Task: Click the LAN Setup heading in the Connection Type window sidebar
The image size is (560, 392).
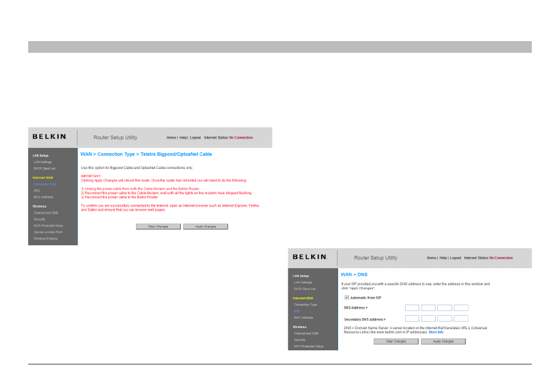Action: 41,156
